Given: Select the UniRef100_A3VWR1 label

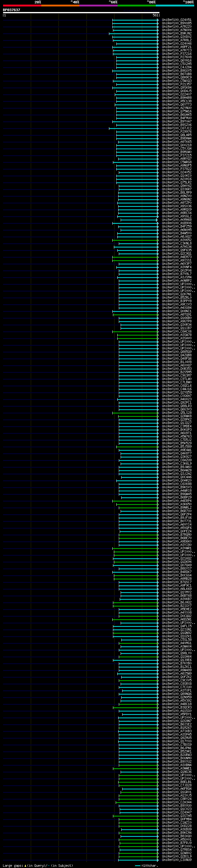Looking at the screenshot, I should (177, 548).
